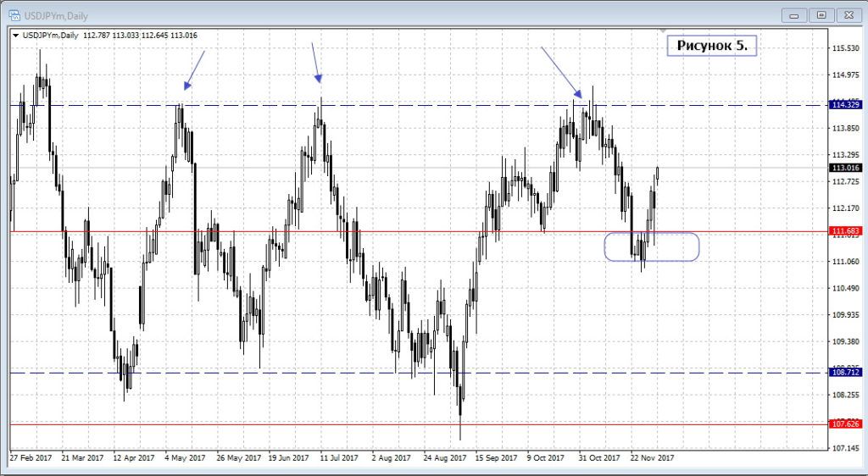Select the blue arrow above 11 Jul peak
This screenshot has width=868, height=476.
tap(316, 62)
